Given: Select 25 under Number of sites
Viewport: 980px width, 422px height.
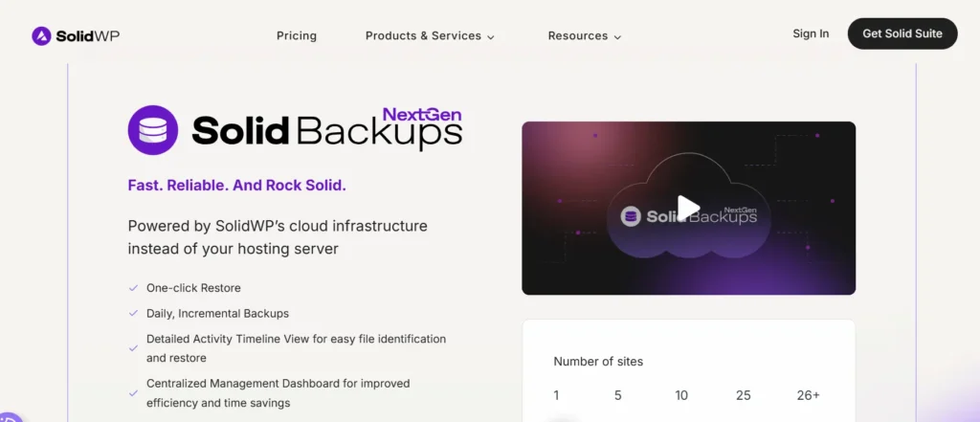Looking at the screenshot, I should 743,395.
